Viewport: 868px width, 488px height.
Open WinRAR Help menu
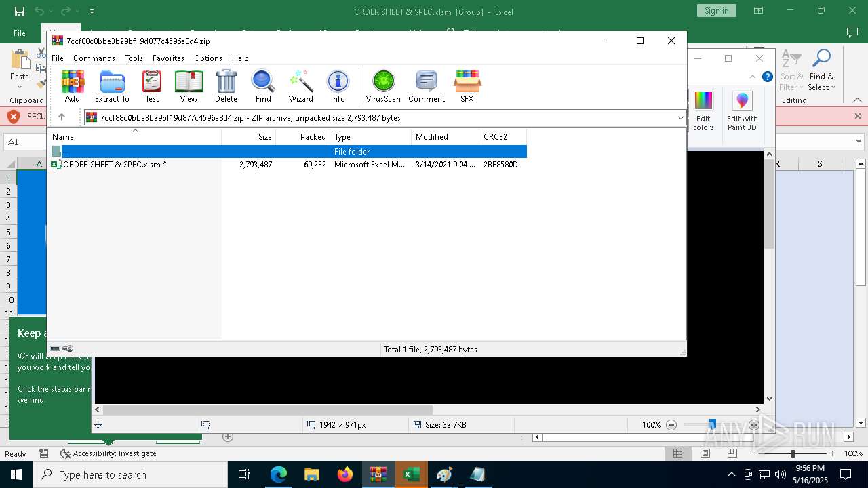tap(240, 58)
